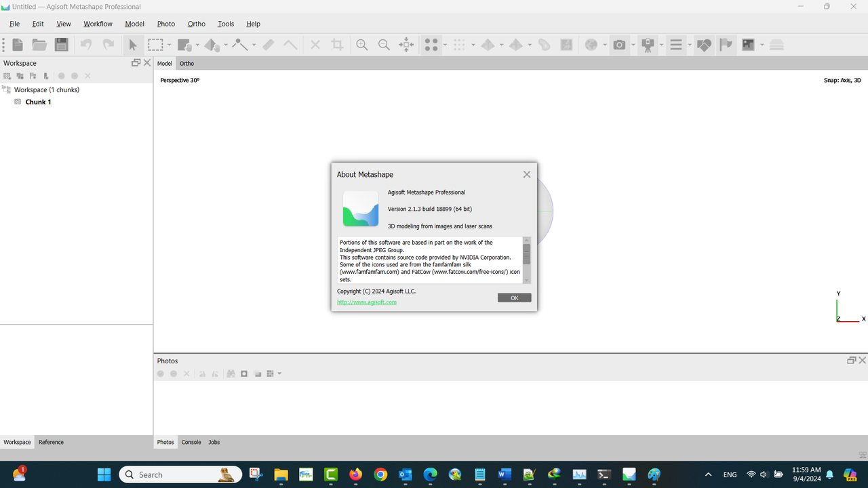Viewport: 868px width, 488px height.
Task: Toggle the Show Cameras camera icon
Action: (619, 45)
